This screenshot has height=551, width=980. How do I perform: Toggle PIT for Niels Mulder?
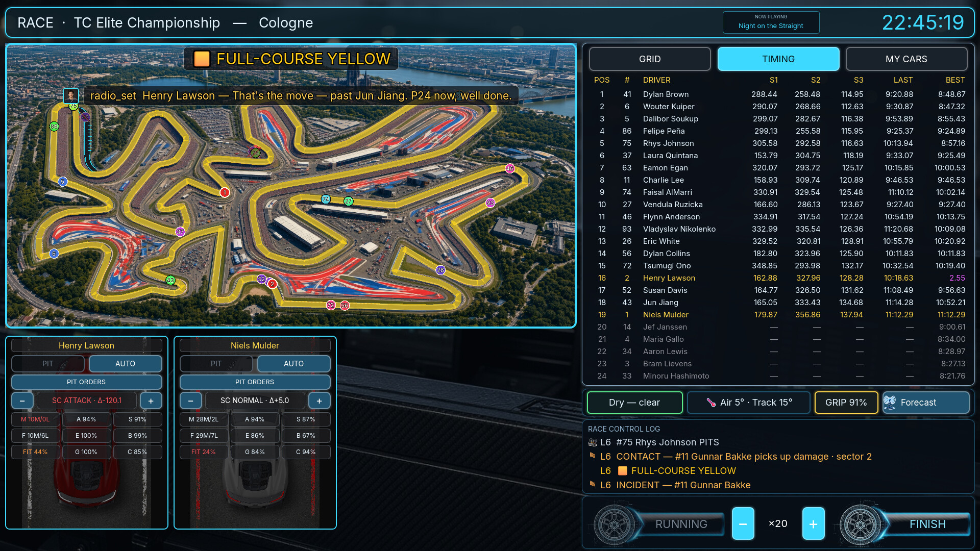216,364
